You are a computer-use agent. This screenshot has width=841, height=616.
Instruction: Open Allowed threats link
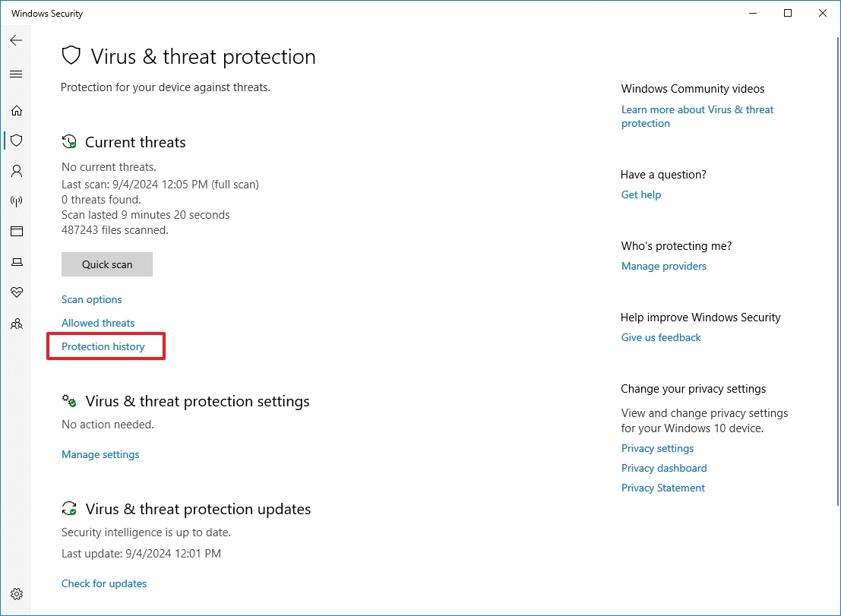[98, 323]
